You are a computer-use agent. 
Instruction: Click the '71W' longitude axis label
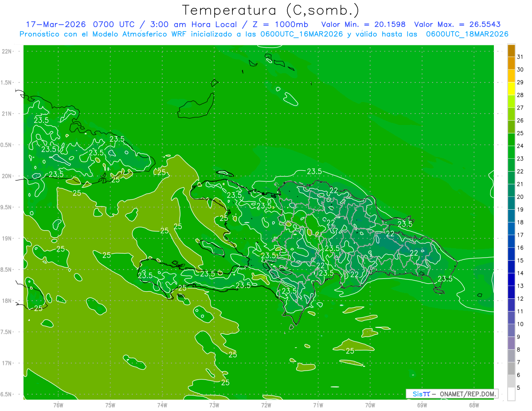click(318, 405)
